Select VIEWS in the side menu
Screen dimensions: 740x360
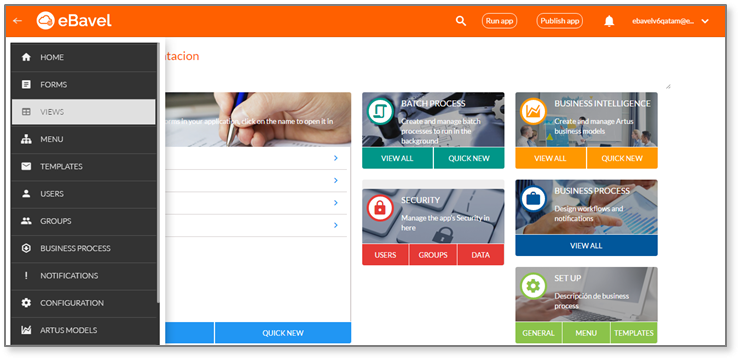(84, 112)
